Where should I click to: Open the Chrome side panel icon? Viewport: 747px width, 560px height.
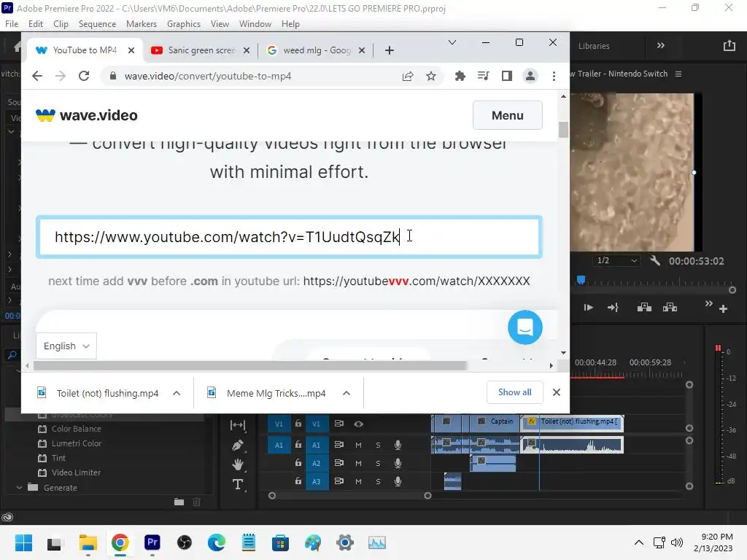click(x=507, y=76)
